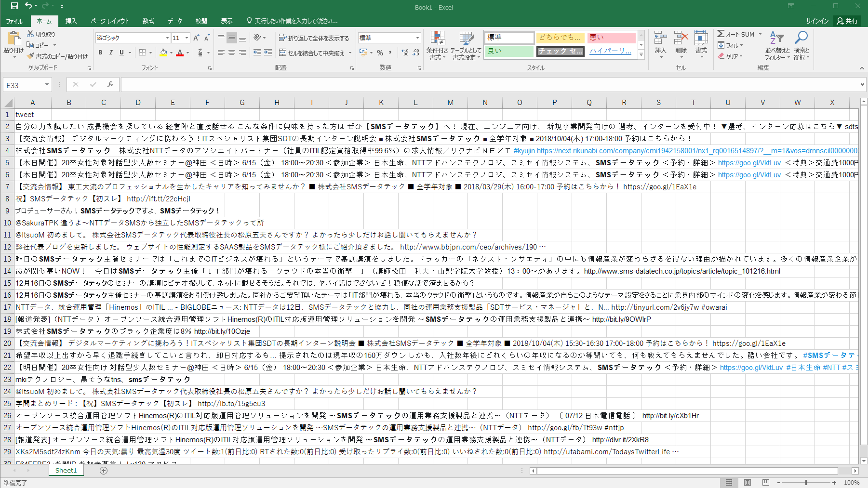Click the Borders icon
This screenshot has width=868, height=488.
coord(142,53)
